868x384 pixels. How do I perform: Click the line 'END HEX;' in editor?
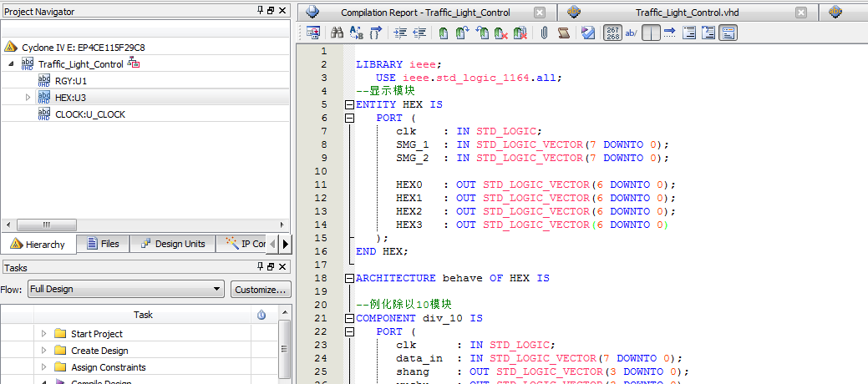(x=382, y=251)
